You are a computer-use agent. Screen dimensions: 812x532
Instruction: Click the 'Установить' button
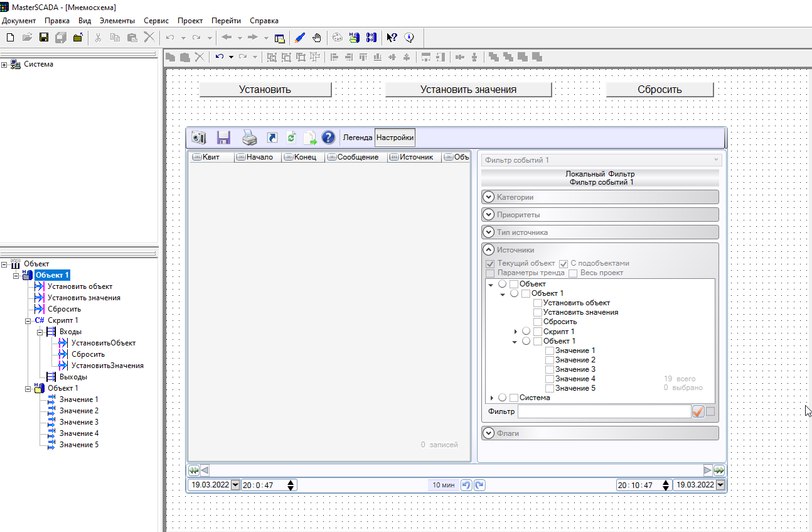265,89
